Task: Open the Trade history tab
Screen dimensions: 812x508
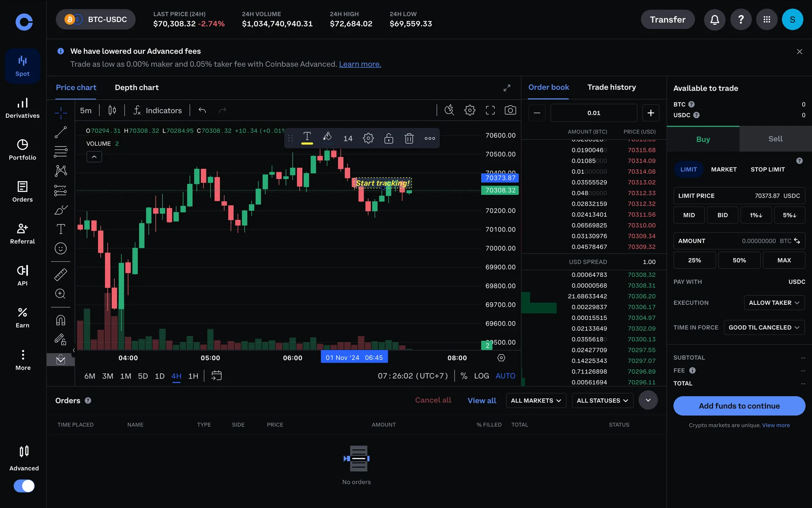Action: [611, 87]
